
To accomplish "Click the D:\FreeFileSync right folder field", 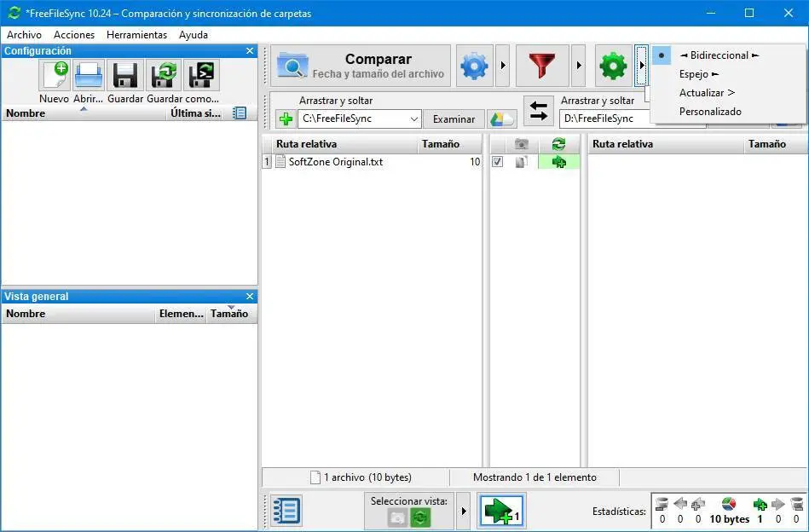I will coord(604,119).
